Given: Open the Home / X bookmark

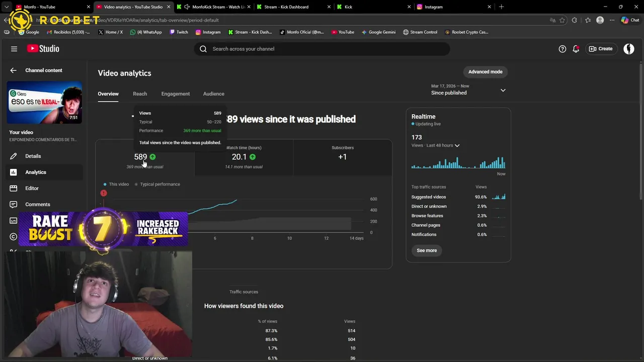Looking at the screenshot, I should 110,32.
